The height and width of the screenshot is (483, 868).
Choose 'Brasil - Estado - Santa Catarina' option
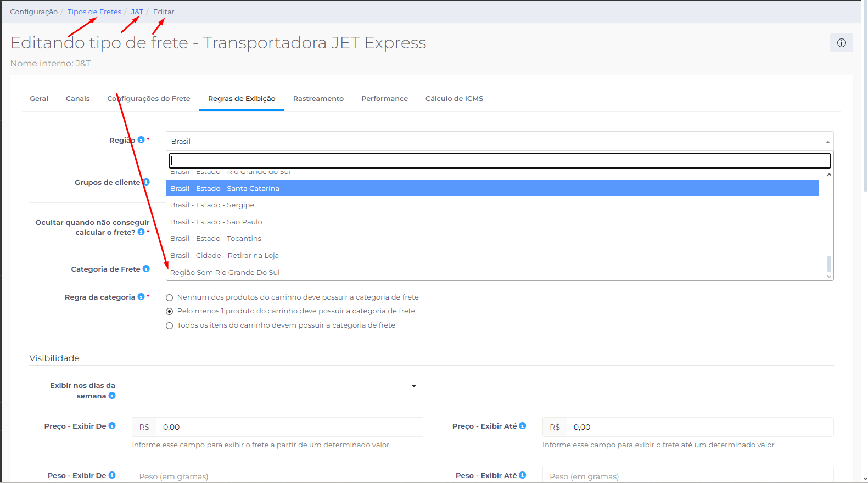(x=492, y=188)
